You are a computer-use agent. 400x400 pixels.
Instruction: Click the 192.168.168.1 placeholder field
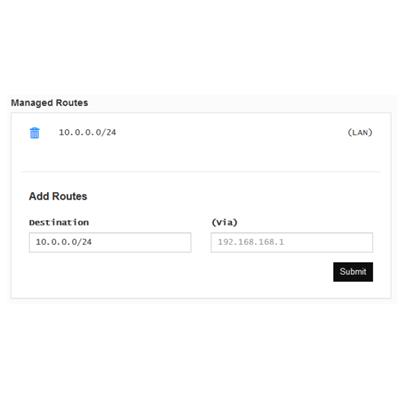pos(292,242)
